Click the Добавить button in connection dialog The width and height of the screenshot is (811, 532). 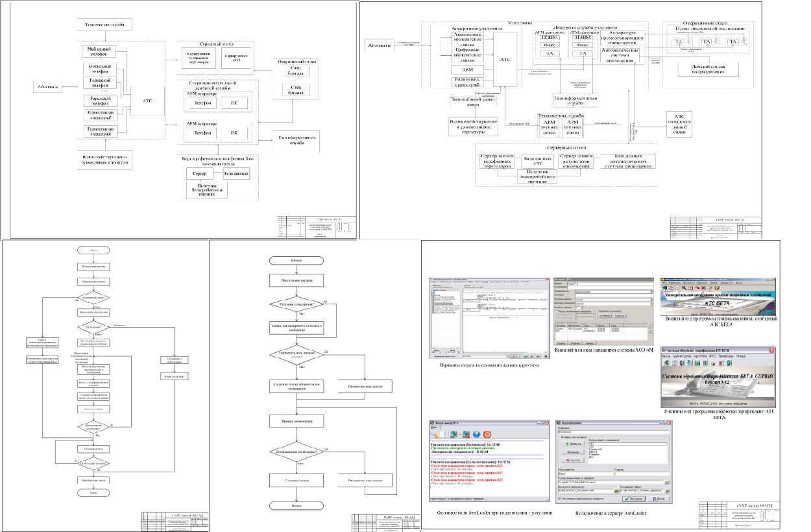click(573, 444)
